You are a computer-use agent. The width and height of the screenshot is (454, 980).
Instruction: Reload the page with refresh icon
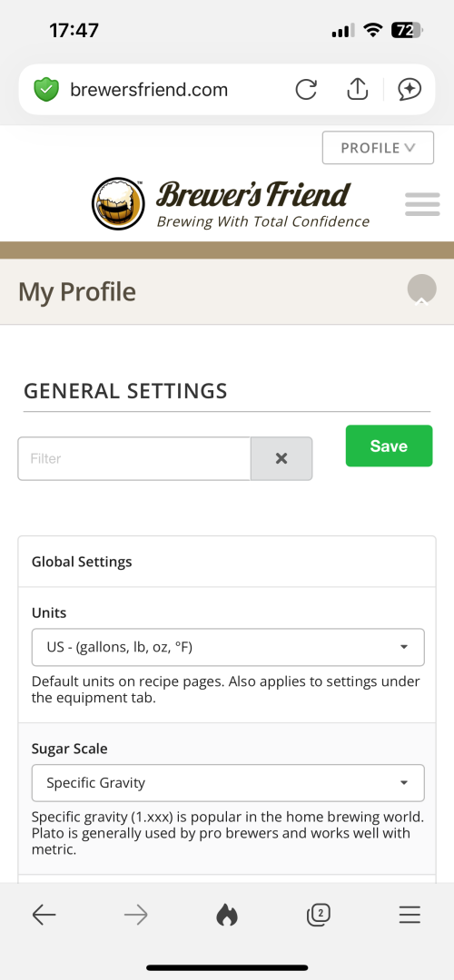(306, 89)
